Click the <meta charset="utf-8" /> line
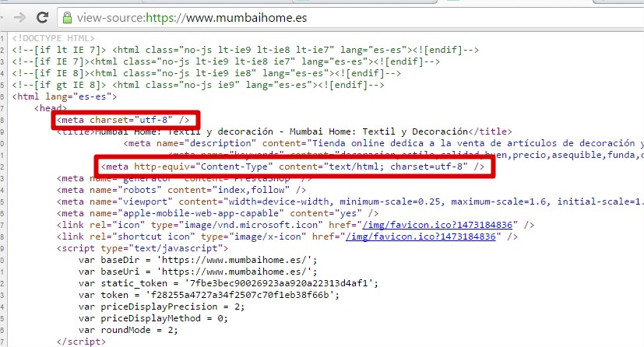 123,120
